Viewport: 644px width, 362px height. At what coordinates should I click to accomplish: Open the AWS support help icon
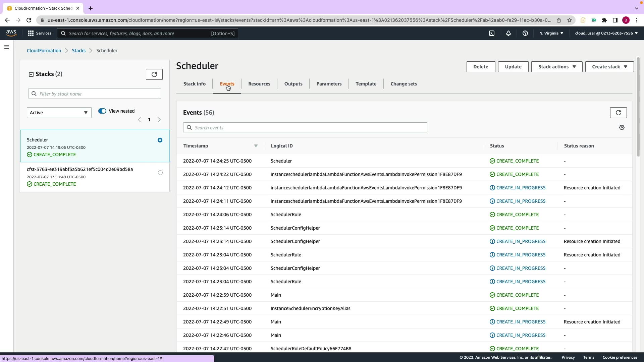click(x=525, y=33)
